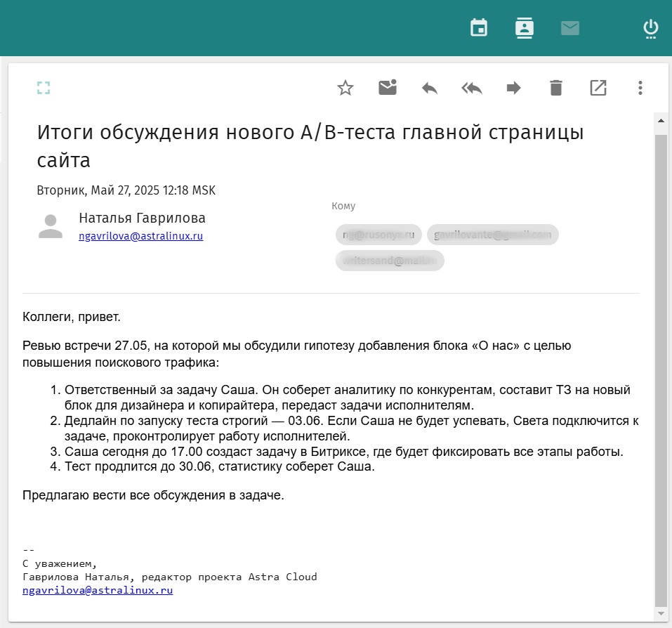Select the writersand@mail.ru recipient chip
Screen dimensions: 672x628
tap(390, 260)
